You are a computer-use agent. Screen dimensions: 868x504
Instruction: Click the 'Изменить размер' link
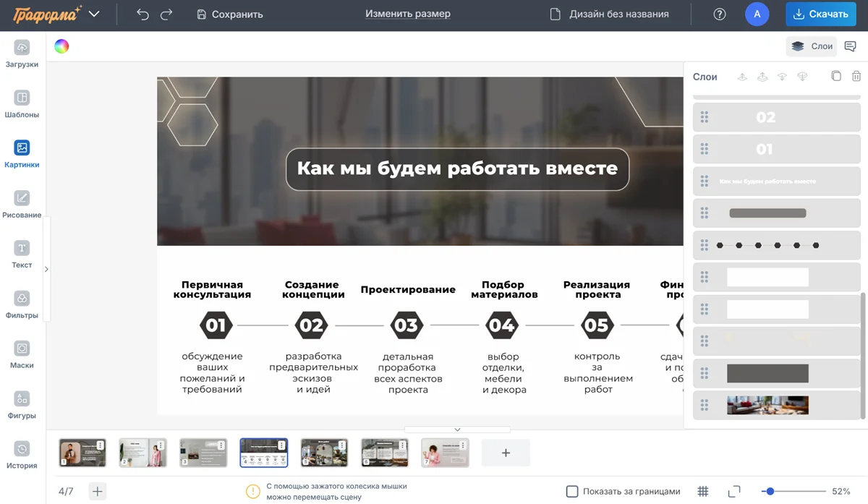[407, 14]
